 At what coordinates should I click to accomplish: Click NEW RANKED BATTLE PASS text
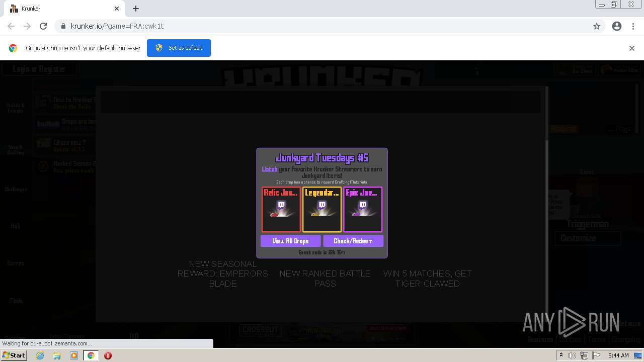pos(325,279)
